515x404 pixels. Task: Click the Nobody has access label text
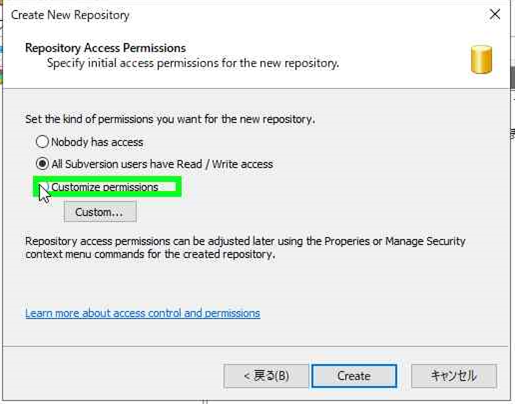click(97, 142)
